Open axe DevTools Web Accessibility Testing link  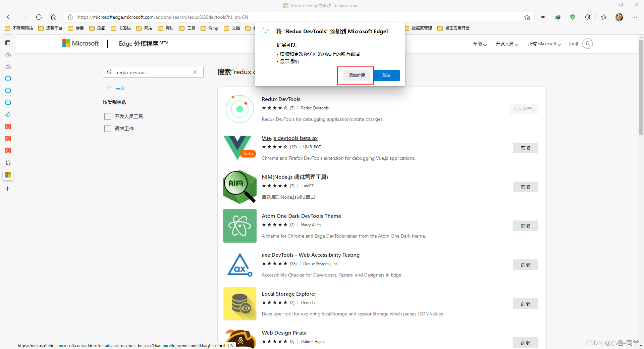coord(311,255)
